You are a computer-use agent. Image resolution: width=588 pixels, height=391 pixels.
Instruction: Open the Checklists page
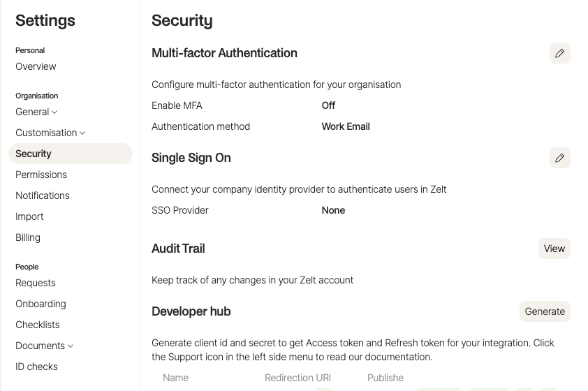[38, 325]
